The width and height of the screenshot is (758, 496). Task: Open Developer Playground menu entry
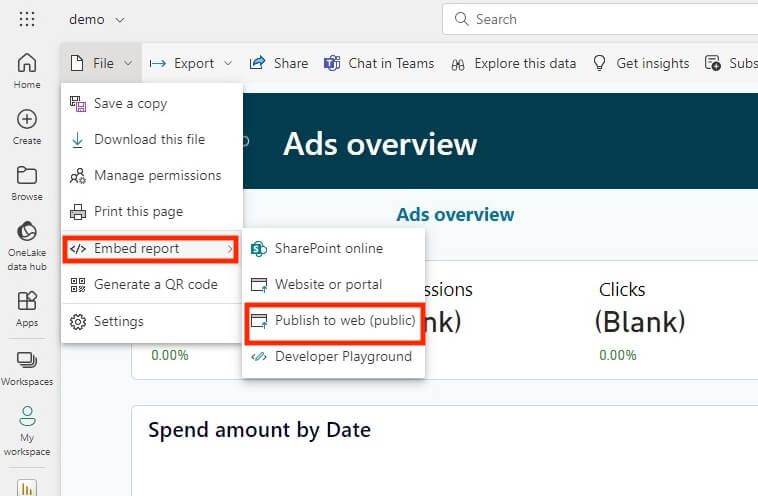[x=342, y=356]
